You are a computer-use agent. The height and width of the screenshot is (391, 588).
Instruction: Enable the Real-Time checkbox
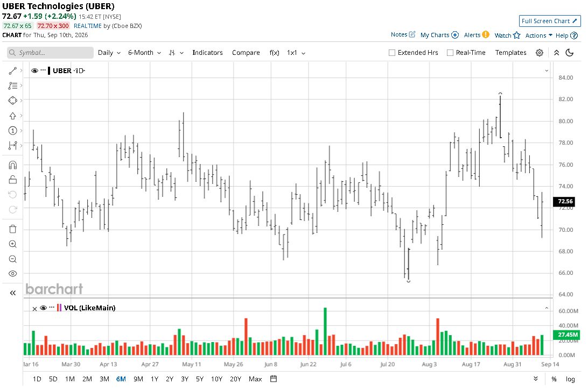click(450, 53)
